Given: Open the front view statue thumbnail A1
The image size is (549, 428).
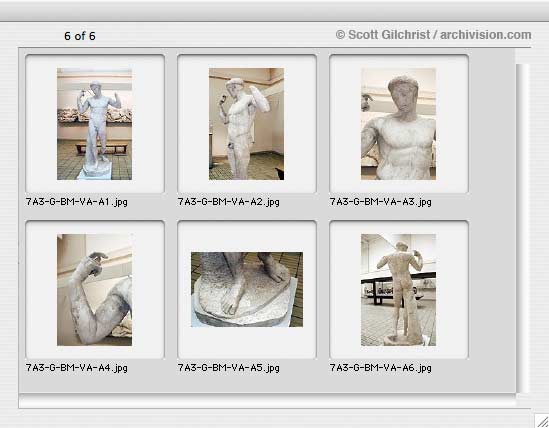Looking at the screenshot, I should pyautogui.click(x=95, y=124).
